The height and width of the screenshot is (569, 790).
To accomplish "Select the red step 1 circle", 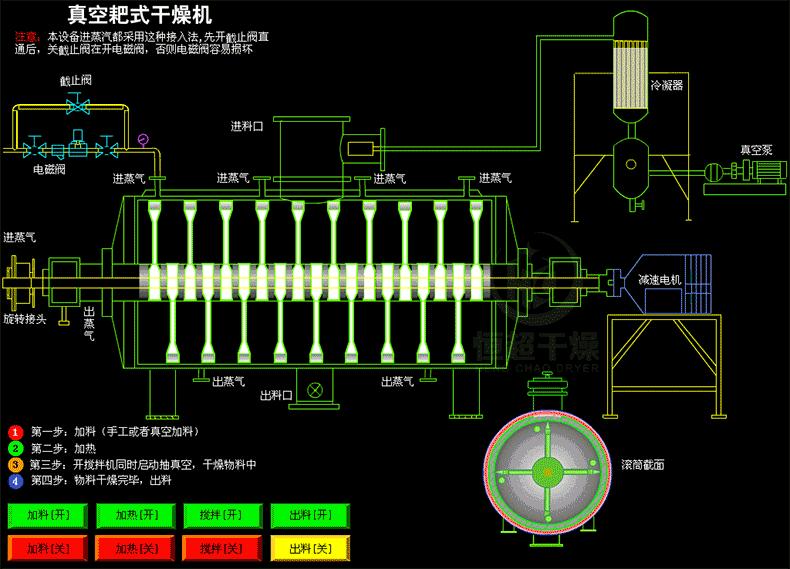I will (x=16, y=432).
